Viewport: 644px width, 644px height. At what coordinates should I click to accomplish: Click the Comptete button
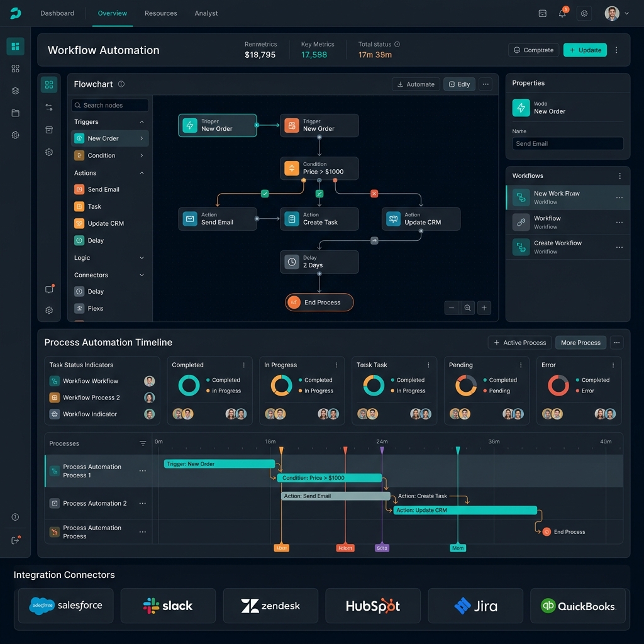[533, 50]
